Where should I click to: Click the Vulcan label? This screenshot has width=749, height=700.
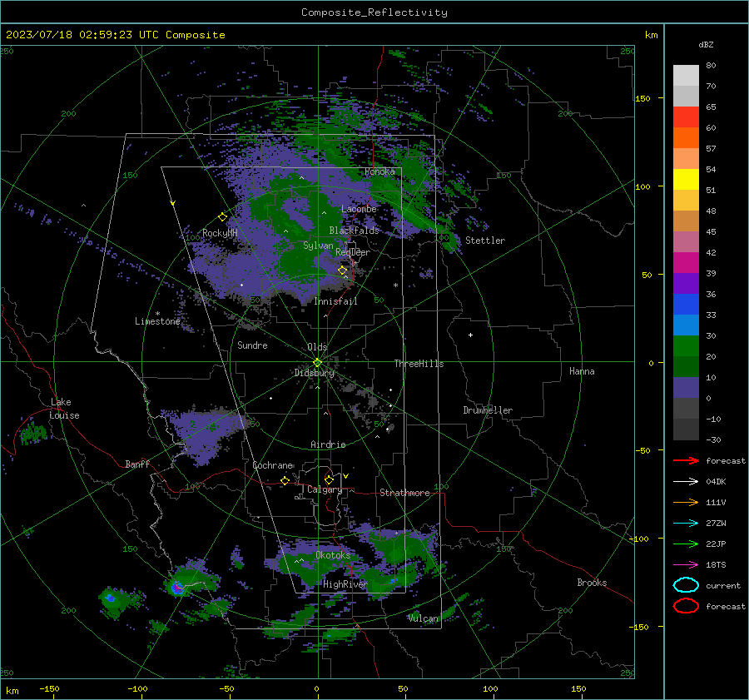click(424, 618)
